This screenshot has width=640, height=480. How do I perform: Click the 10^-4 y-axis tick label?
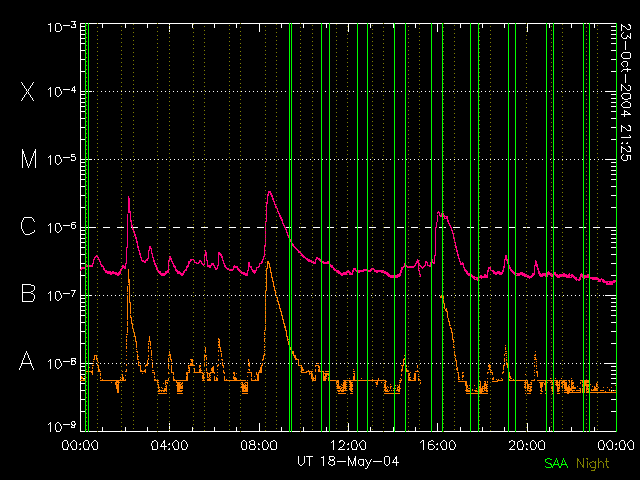(62, 91)
